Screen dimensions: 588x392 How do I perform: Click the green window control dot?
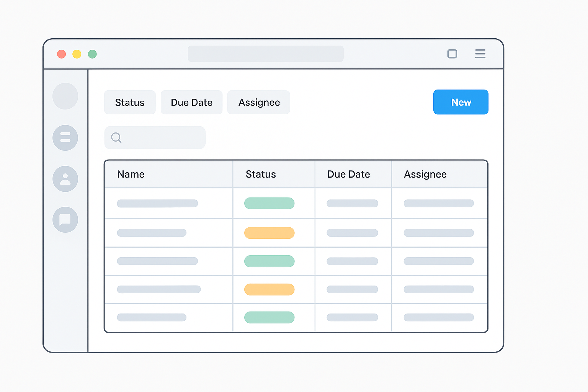tap(92, 54)
